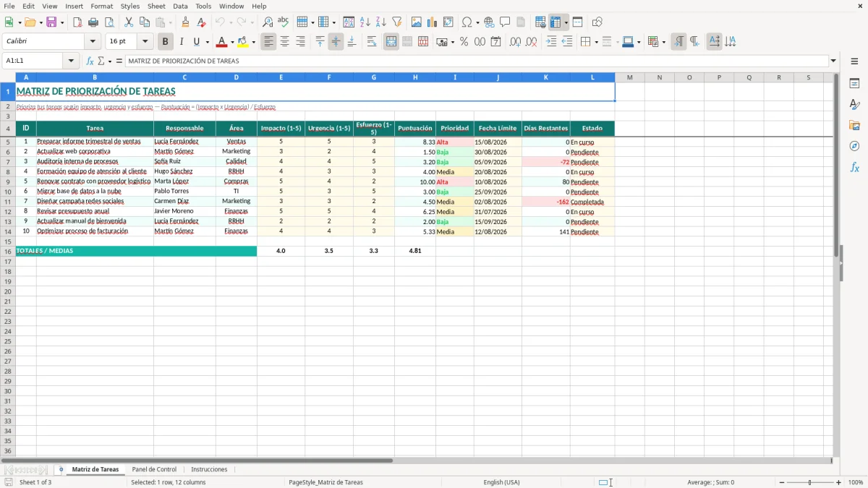This screenshot has width=868, height=488.
Task: Click PageStyle_Matriz de Tareas in status bar
Action: tap(325, 482)
